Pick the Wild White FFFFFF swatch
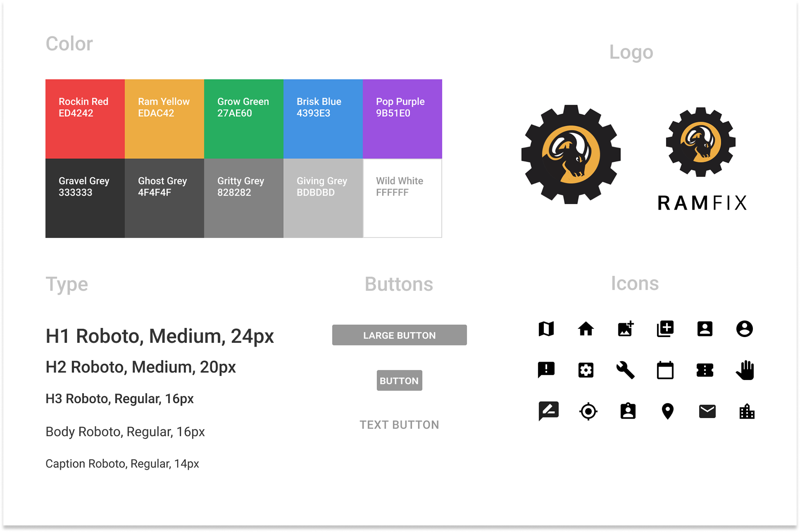The width and height of the screenshot is (800, 532). coord(402,198)
